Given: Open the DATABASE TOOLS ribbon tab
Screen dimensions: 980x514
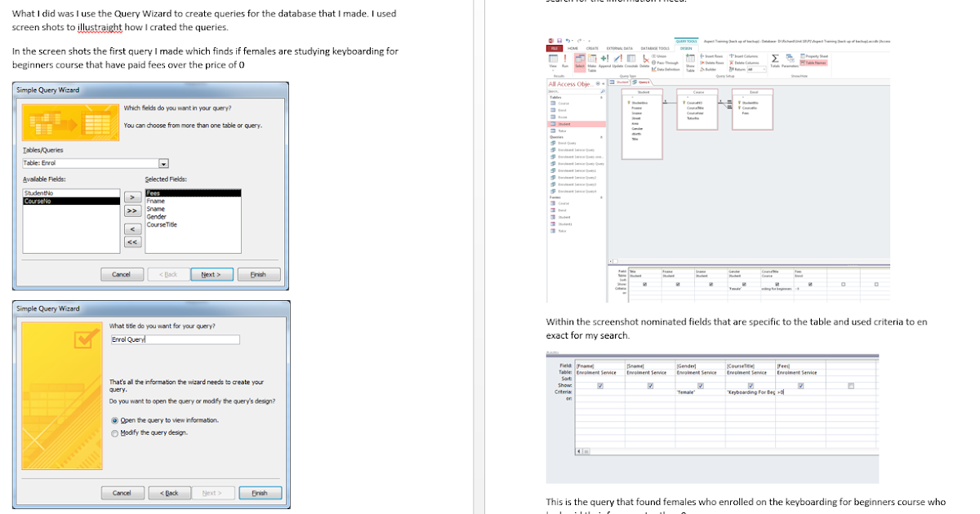Looking at the screenshot, I should [655, 48].
